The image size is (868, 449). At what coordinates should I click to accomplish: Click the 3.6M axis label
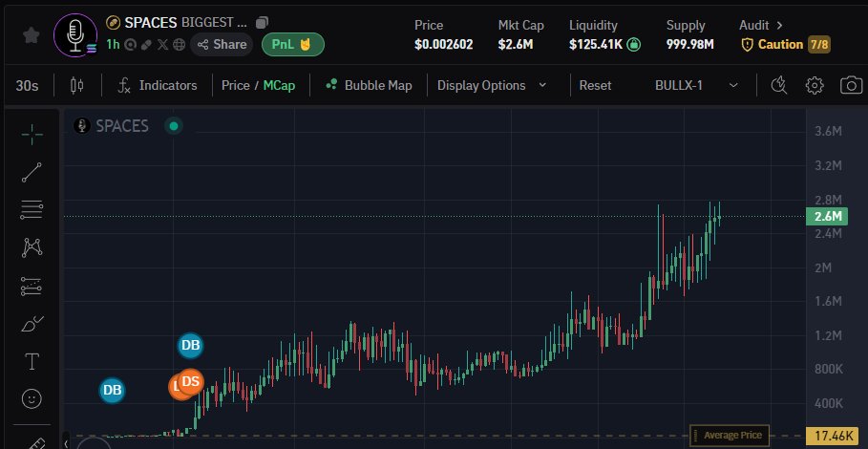(x=828, y=131)
